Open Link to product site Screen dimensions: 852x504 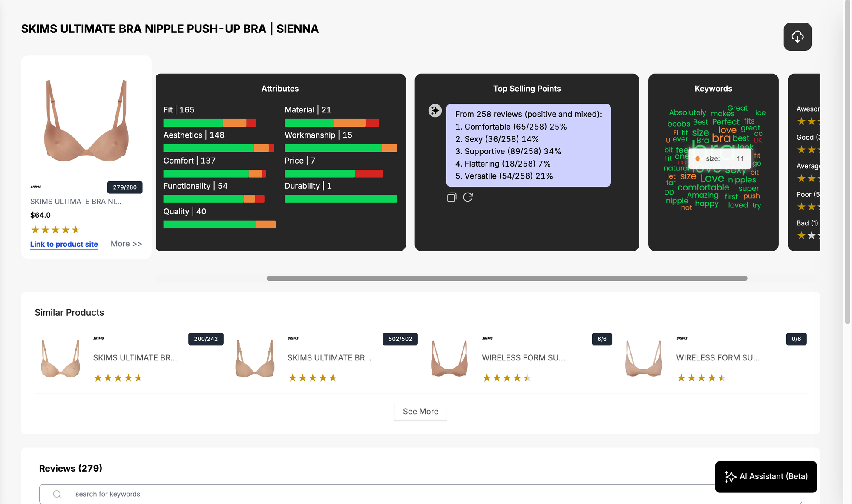(x=64, y=244)
